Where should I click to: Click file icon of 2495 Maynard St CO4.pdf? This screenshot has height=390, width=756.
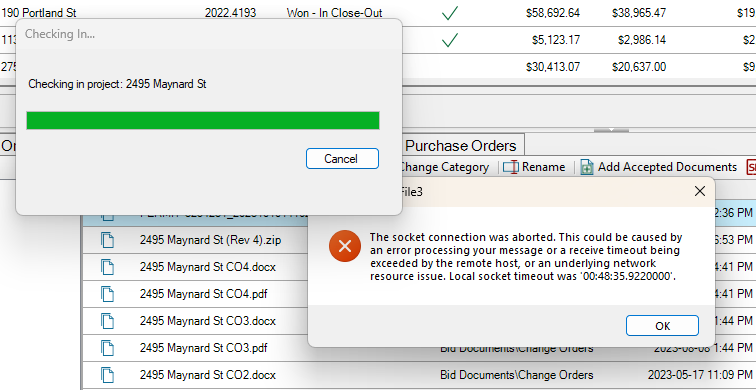[108, 294]
